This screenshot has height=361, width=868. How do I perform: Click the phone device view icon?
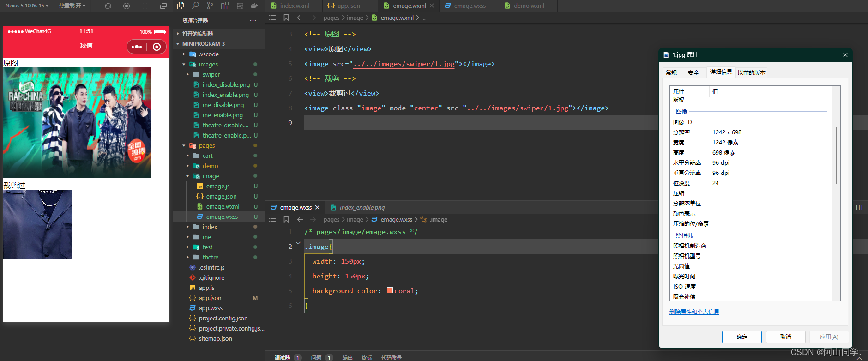(x=145, y=6)
